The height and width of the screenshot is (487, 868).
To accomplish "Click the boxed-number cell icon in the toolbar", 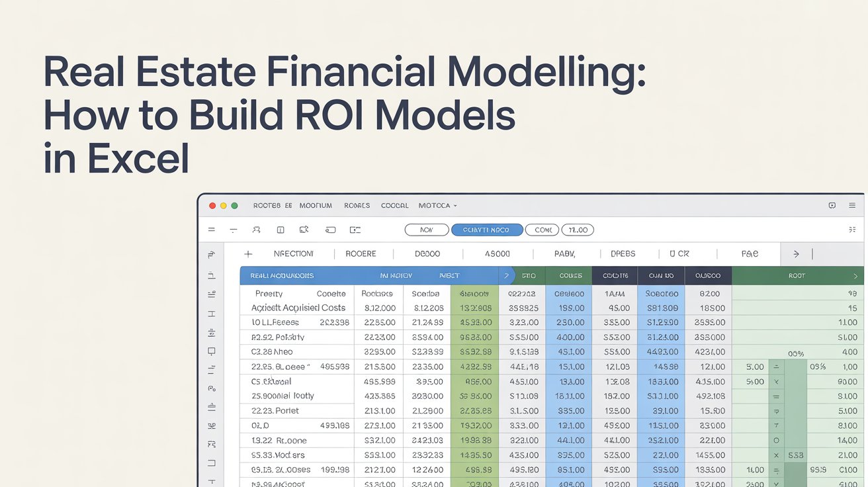I will [280, 230].
